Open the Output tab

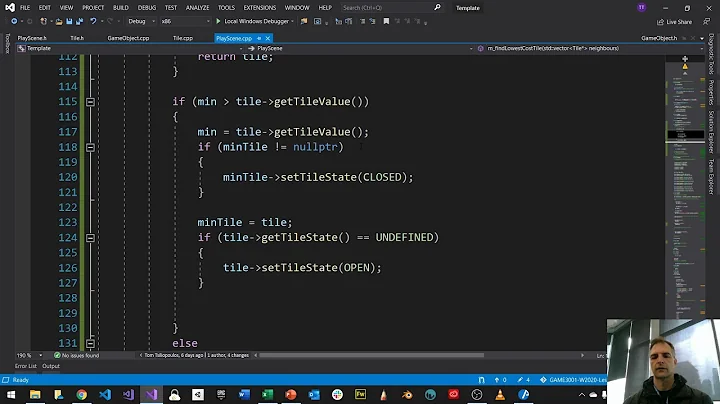(51, 366)
